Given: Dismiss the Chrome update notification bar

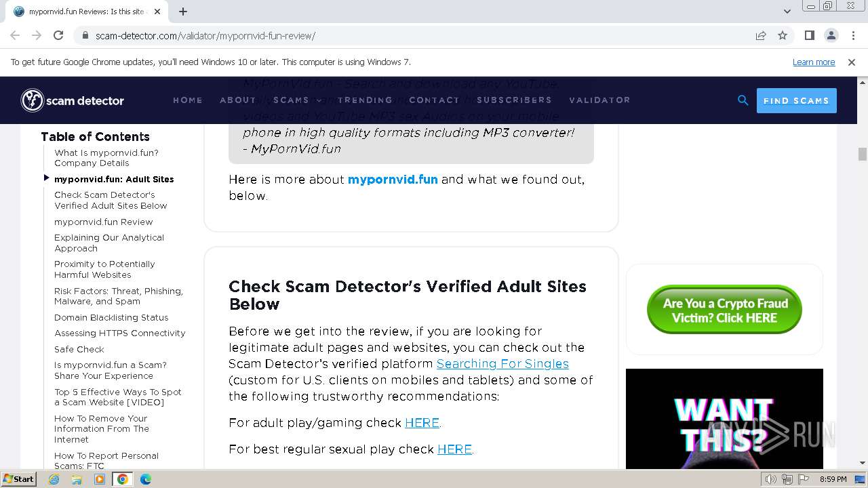Looking at the screenshot, I should [852, 62].
